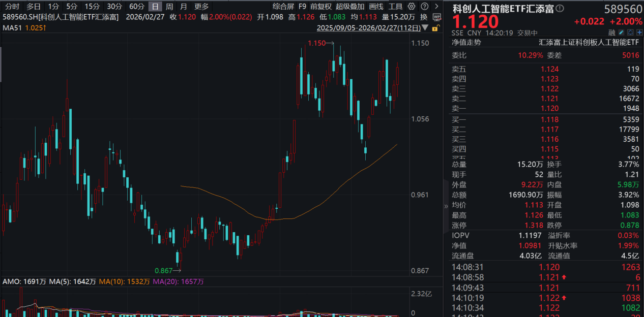644x317 pixels.
Task: Open the date range dropdown arrow
Action: click(x=425, y=28)
